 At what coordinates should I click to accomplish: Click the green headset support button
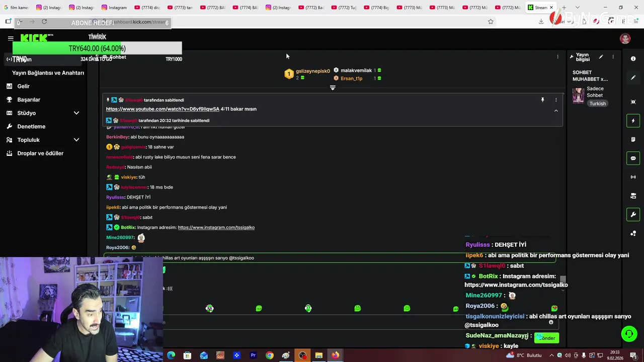(x=628, y=334)
